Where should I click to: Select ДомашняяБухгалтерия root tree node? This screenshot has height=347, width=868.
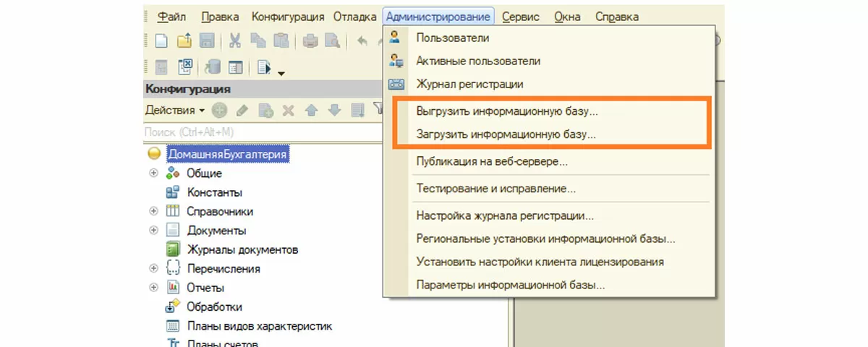tap(228, 154)
